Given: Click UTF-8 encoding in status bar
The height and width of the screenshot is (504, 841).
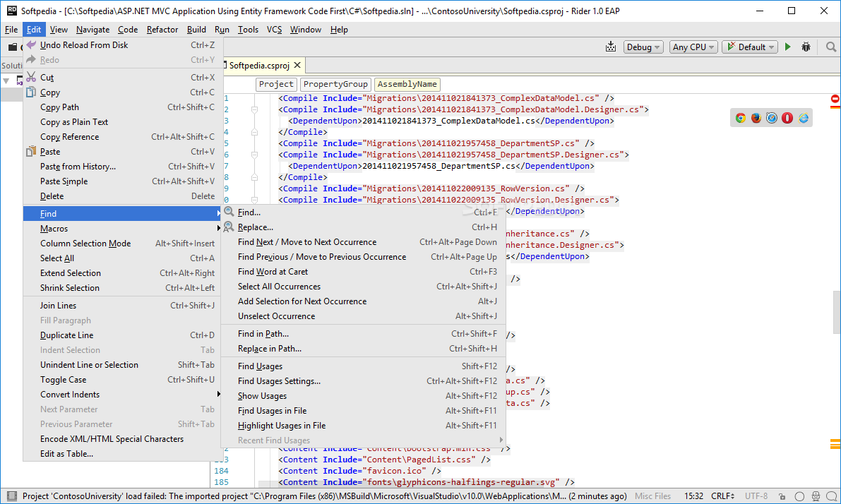Looking at the screenshot, I should coord(756,496).
